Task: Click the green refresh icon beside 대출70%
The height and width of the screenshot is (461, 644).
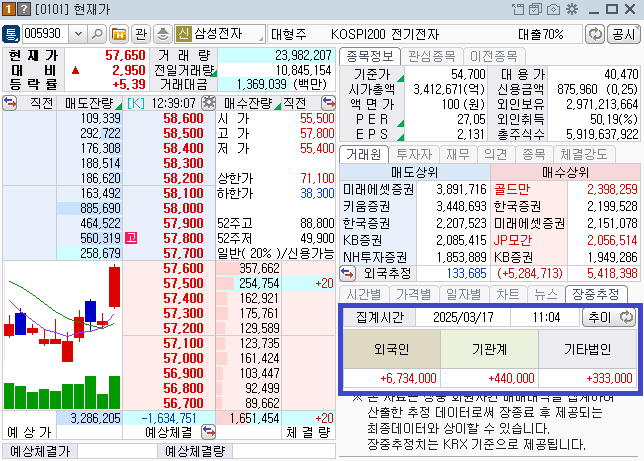Action: tap(595, 34)
